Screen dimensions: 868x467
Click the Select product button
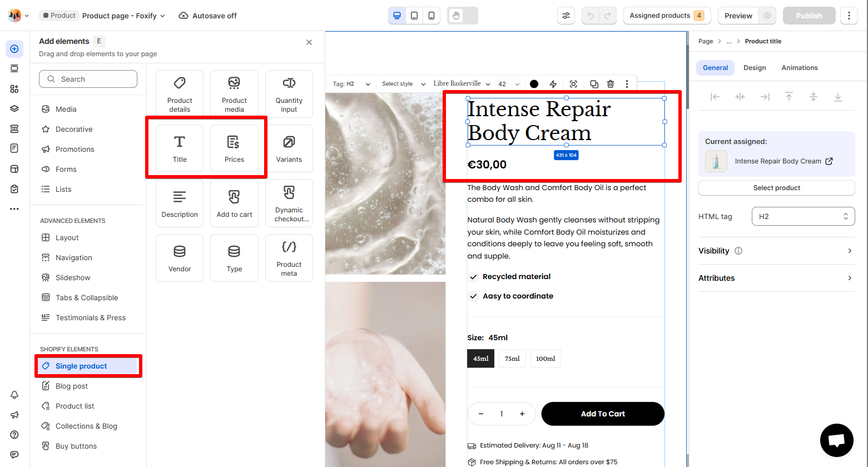(777, 188)
